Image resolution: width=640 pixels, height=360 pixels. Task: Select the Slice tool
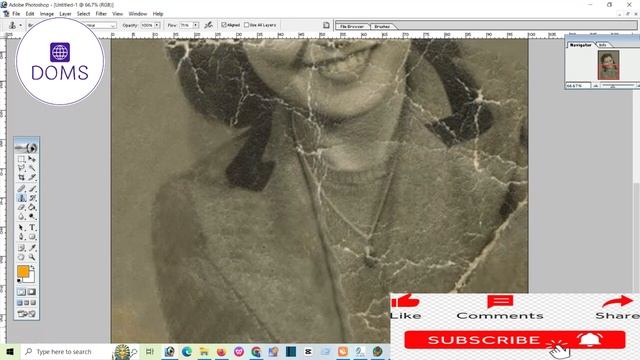pos(32,178)
